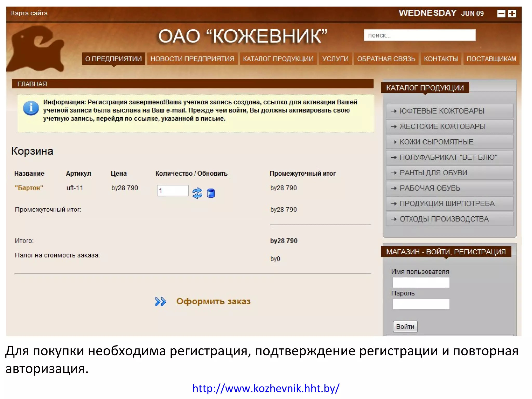Click the bold by28 790 Итого total

284,241
